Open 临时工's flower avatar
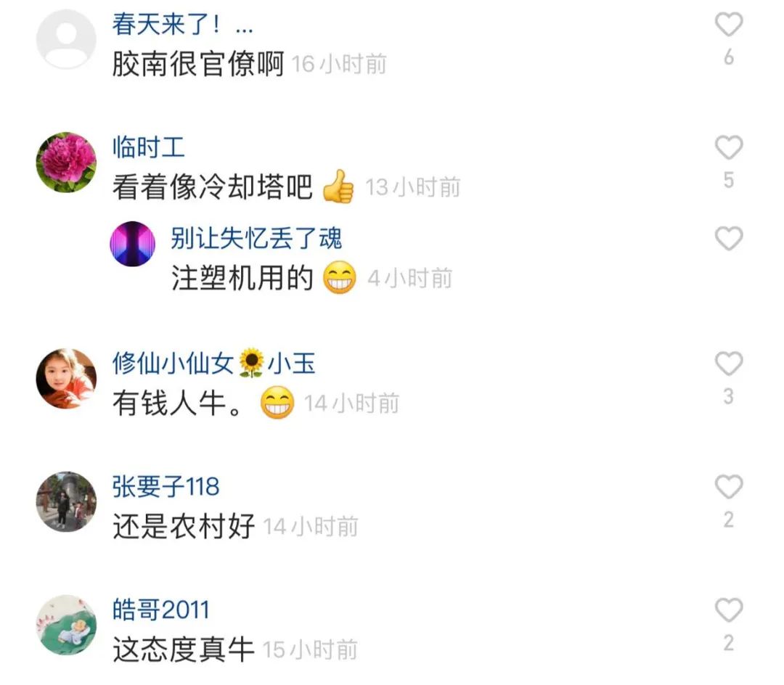Image resolution: width=784 pixels, height=685 pixels. [66, 162]
